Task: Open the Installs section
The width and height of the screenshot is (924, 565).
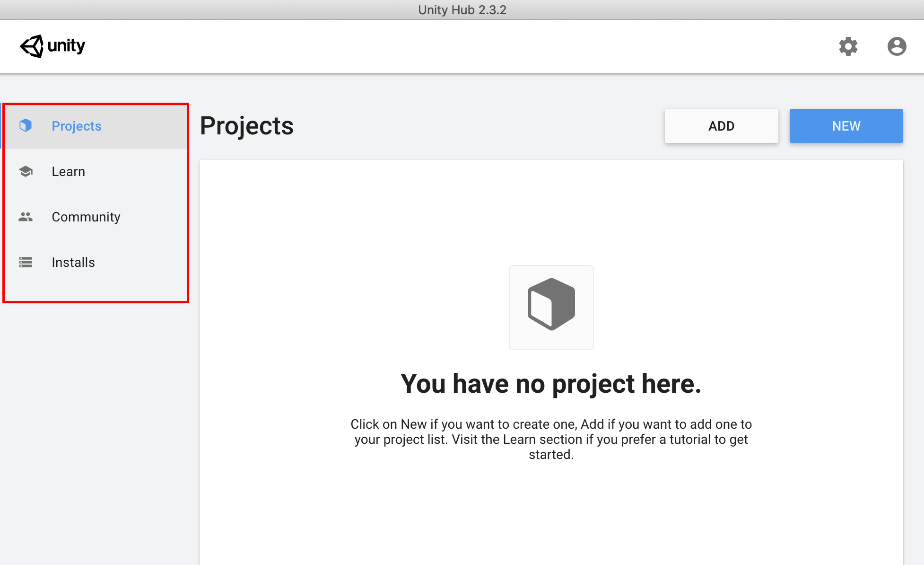Action: pos(73,262)
